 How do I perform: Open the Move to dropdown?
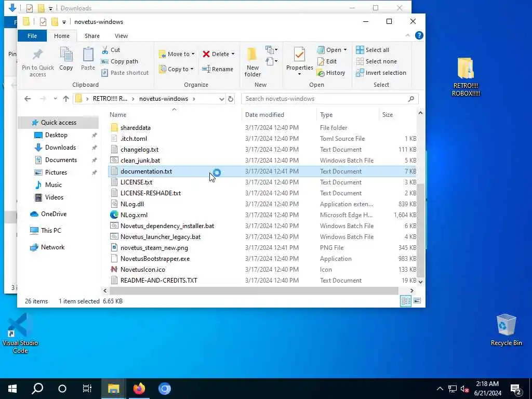click(x=177, y=54)
